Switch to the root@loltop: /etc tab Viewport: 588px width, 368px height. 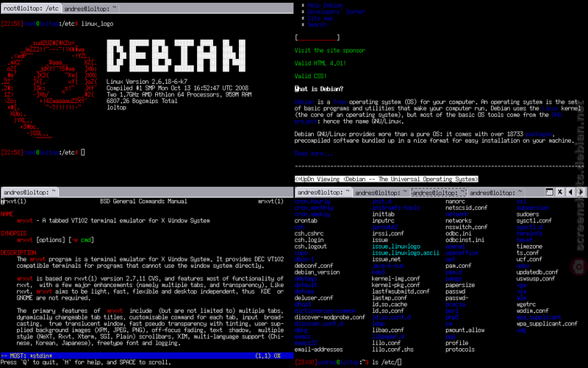(31, 8)
